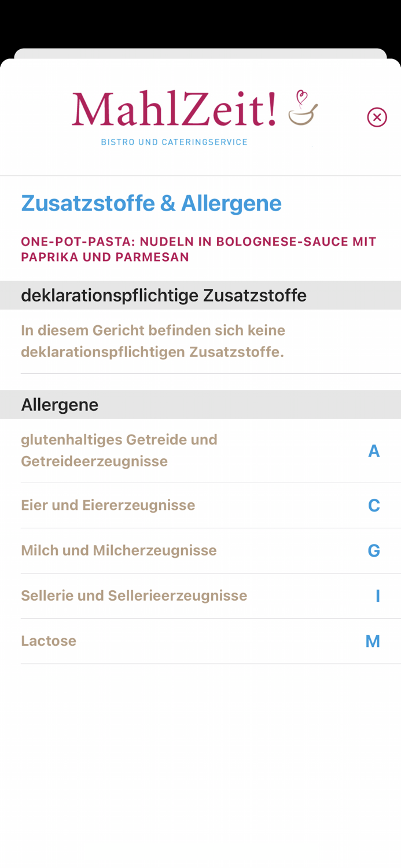Image resolution: width=401 pixels, height=868 pixels.
Task: Click the Allergene tab header
Action: [x=60, y=404]
